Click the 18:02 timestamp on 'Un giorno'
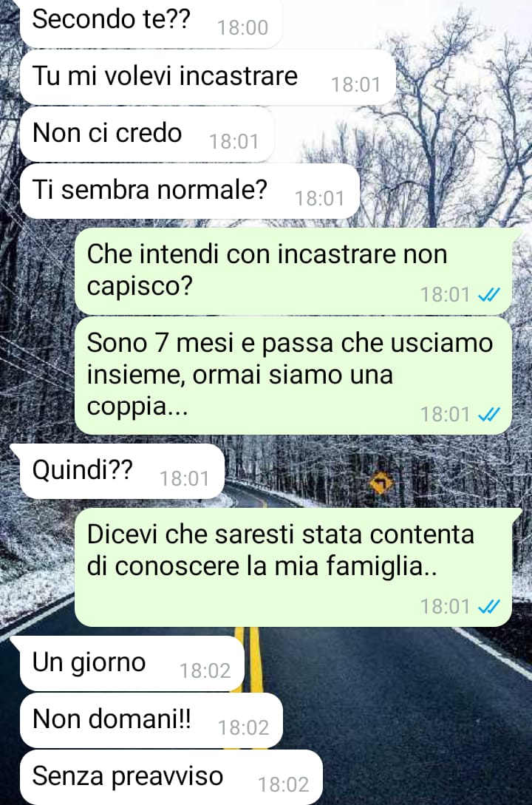 pos(205,670)
